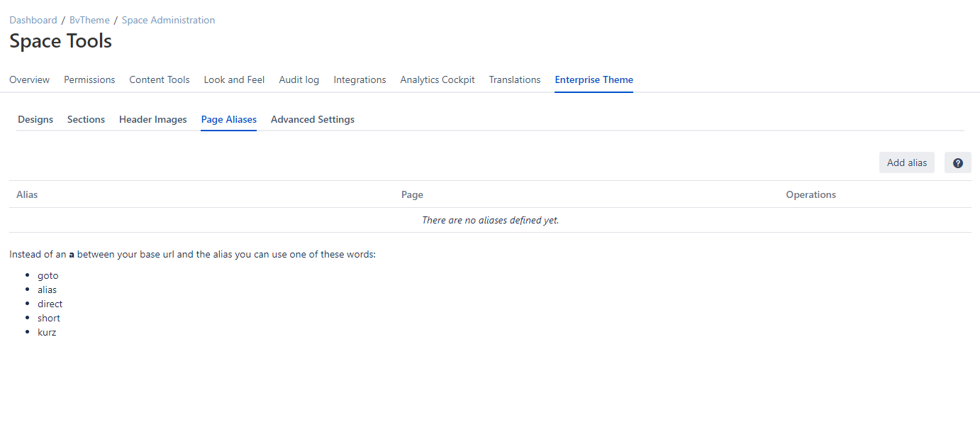Select the Page Aliases sub-tab
The width and height of the screenshot is (980, 447).
click(228, 119)
